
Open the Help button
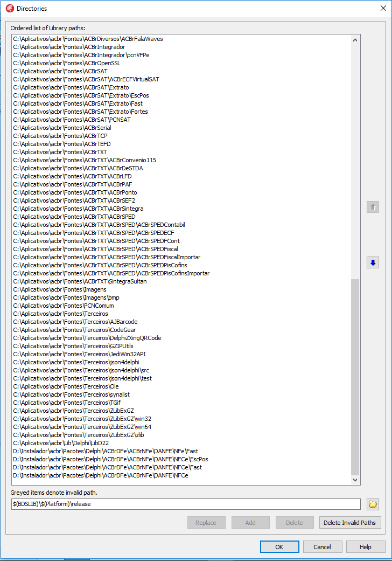pyautogui.click(x=366, y=546)
